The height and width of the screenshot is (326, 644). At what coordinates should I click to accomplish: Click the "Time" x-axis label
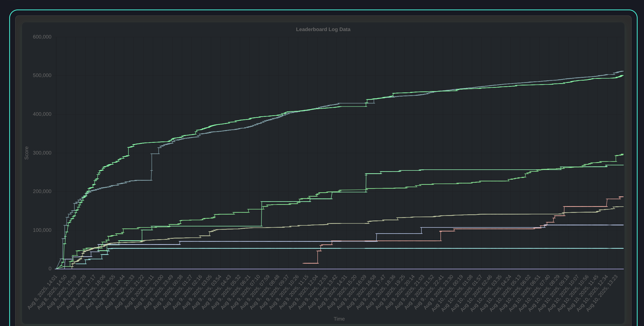coord(339,319)
